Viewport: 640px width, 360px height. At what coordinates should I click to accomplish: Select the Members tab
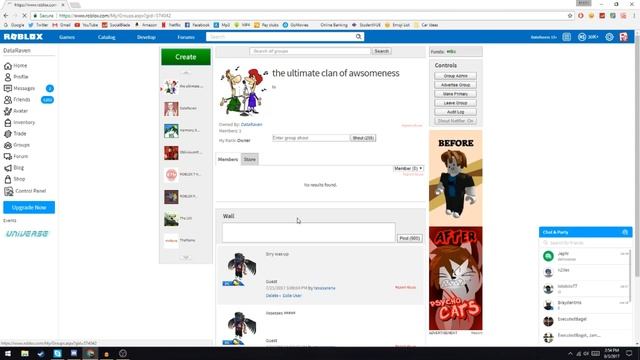228,159
